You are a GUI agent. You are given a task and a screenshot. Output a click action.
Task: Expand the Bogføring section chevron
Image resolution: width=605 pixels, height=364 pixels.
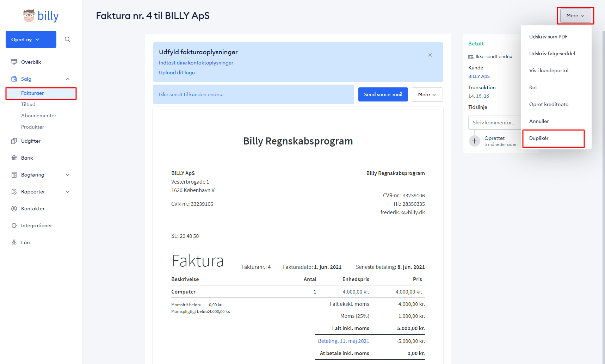pyautogui.click(x=68, y=175)
